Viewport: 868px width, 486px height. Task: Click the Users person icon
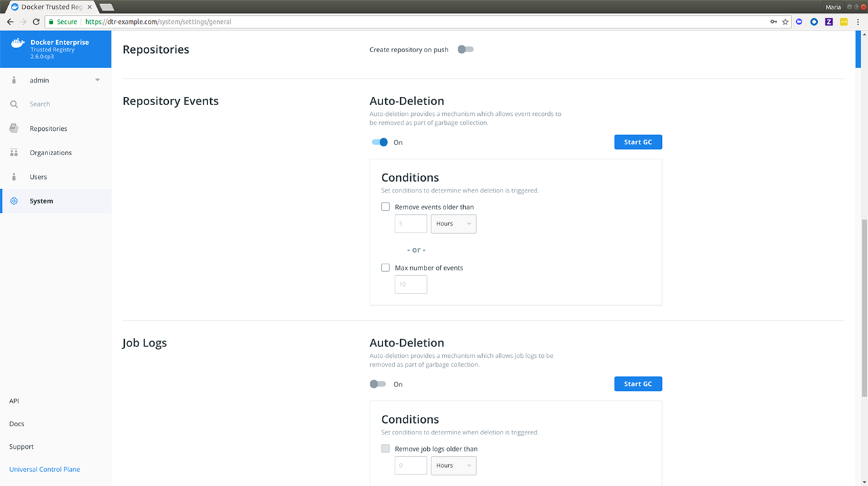14,177
